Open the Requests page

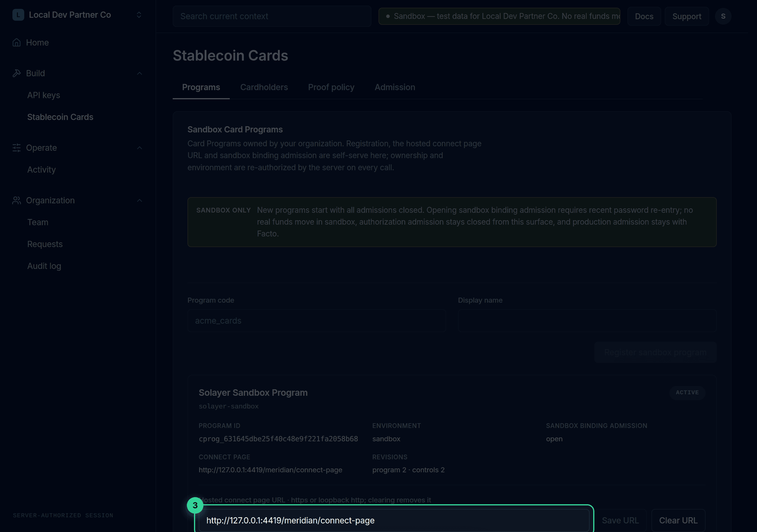45,244
